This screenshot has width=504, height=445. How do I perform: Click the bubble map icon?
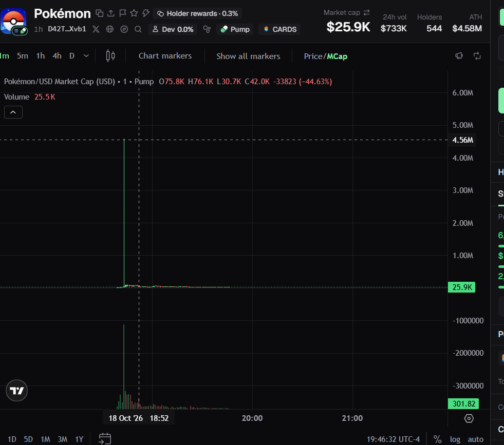point(207,29)
